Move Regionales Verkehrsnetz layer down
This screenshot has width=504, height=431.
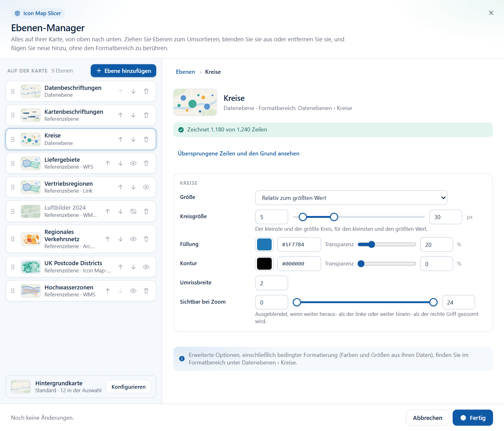[120, 239]
